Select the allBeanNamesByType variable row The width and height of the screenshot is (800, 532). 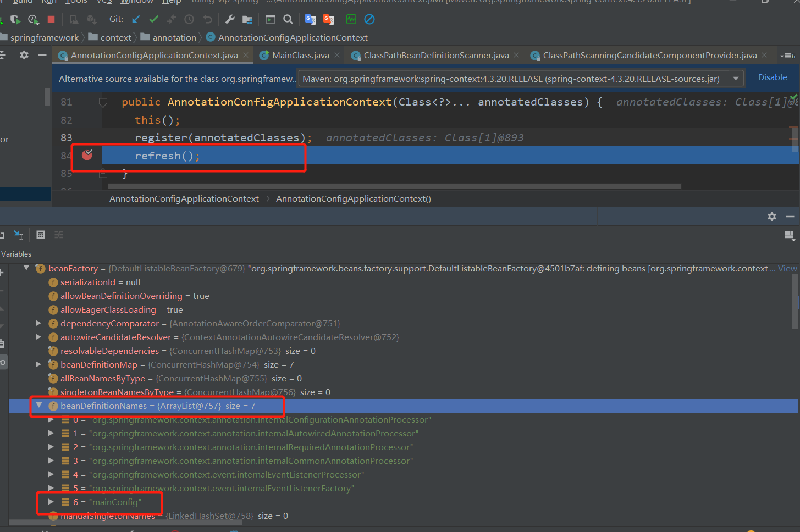(404, 378)
